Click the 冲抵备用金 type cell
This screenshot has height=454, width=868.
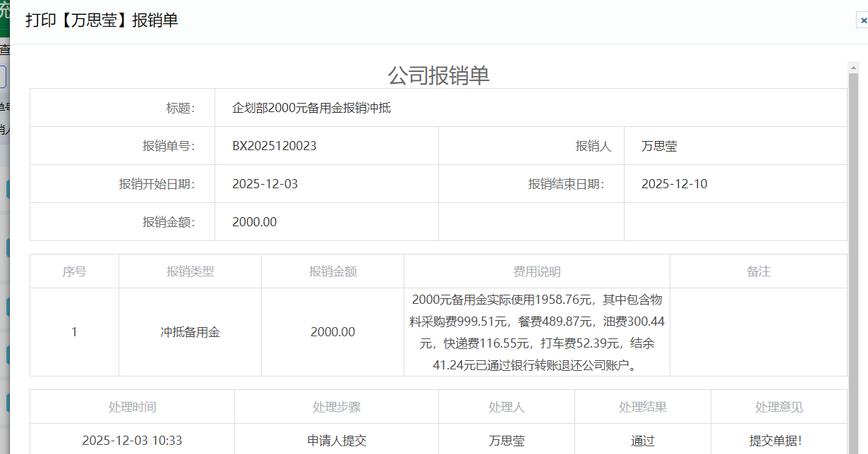pyautogui.click(x=190, y=332)
